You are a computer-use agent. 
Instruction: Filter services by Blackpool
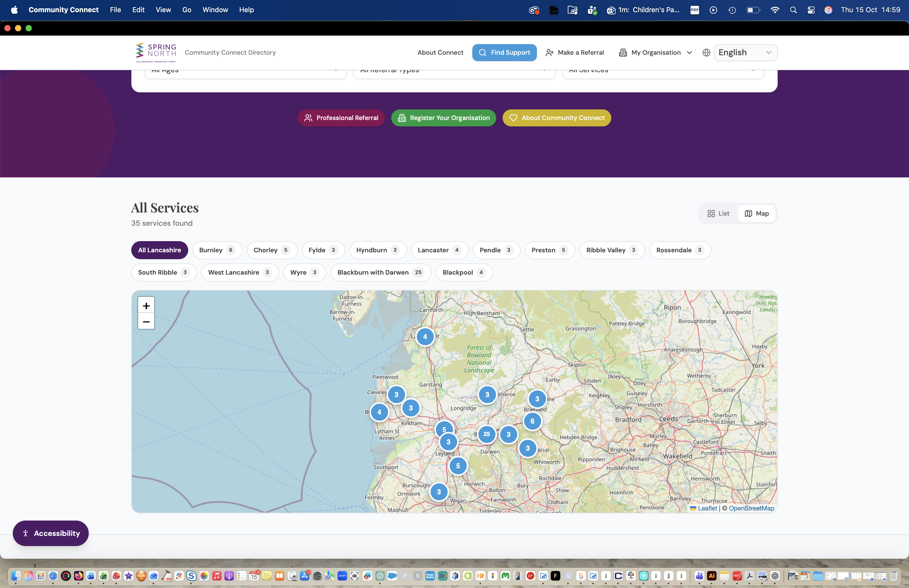pyautogui.click(x=464, y=272)
